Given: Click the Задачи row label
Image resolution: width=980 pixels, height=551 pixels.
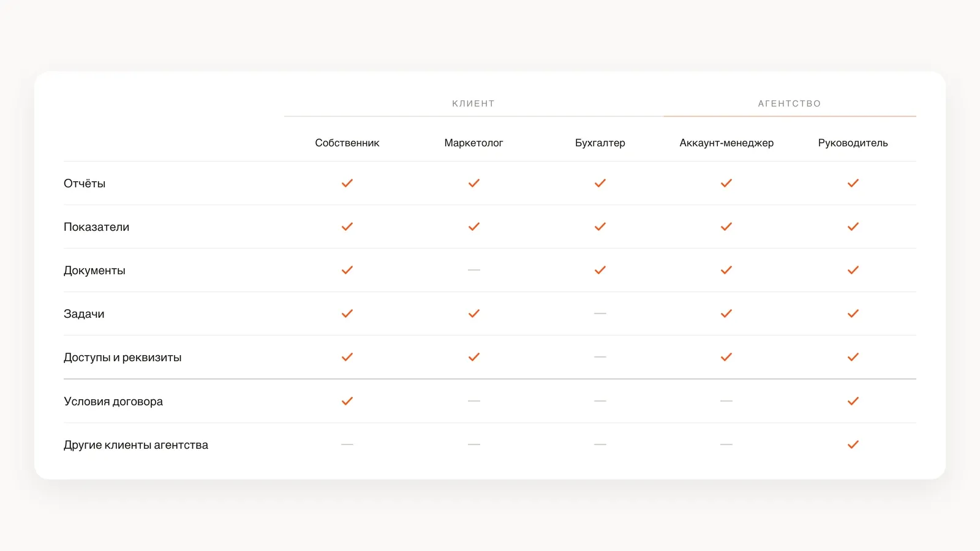Looking at the screenshot, I should (x=84, y=313).
